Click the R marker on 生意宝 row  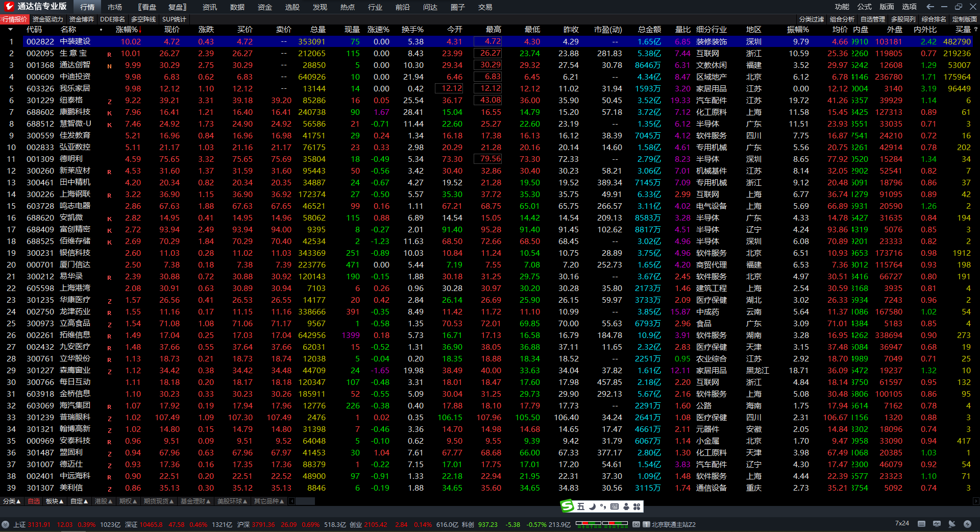point(109,54)
